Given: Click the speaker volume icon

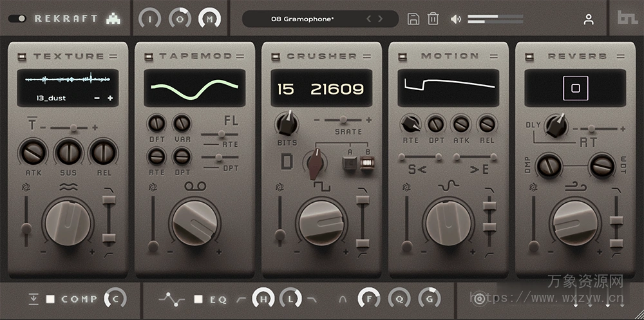Looking at the screenshot, I should point(456,19).
